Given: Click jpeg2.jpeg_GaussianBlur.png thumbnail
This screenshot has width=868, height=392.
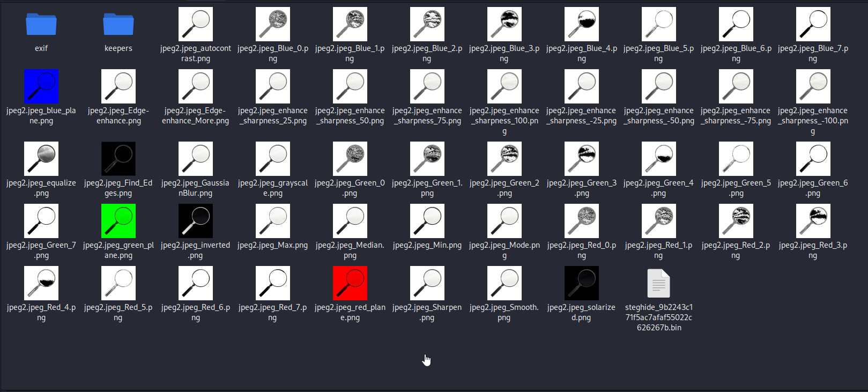Looking at the screenshot, I should [196, 159].
